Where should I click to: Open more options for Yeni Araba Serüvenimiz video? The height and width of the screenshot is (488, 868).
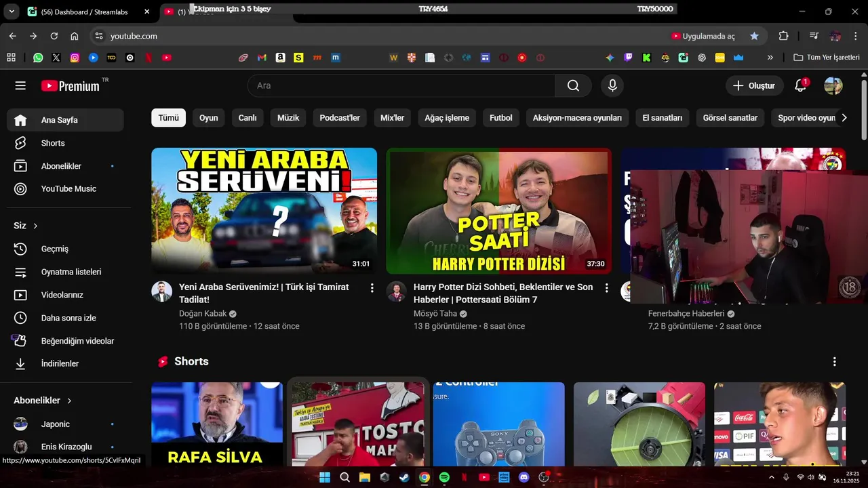372,288
